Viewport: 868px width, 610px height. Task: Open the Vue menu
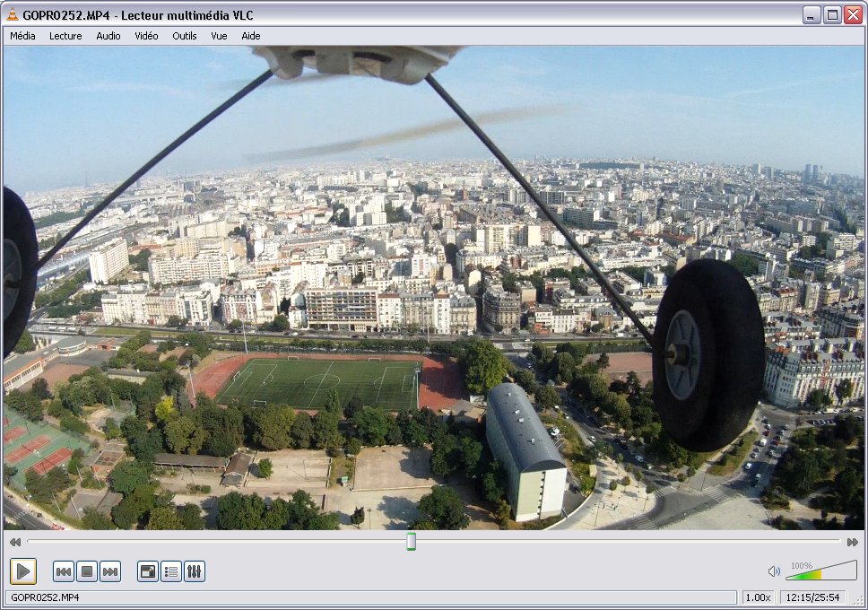coord(219,36)
